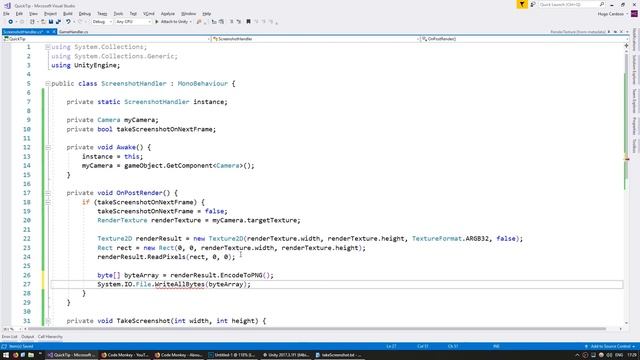Viewport: 640px width, 360px height.
Task: Open the Call Hierarchy tab
Action: click(x=50, y=337)
